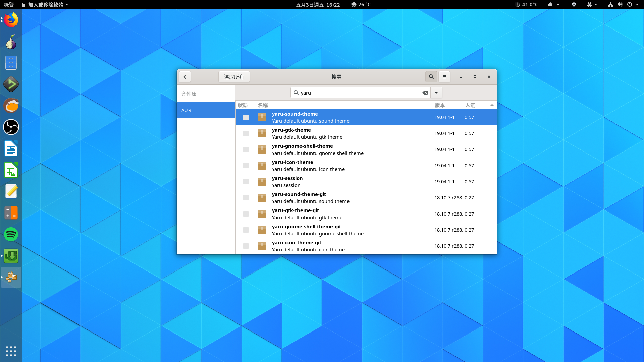Open the input language menu showing 英
This screenshot has width=644, height=362.
pyautogui.click(x=592, y=5)
